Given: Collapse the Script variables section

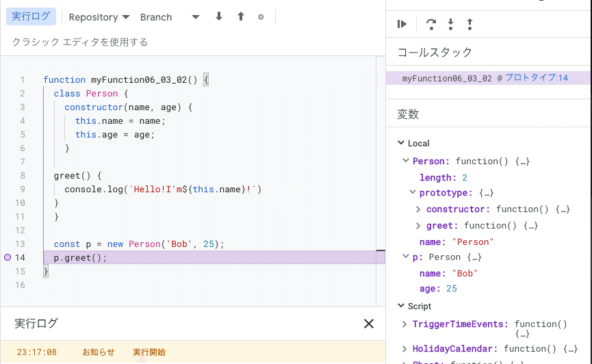Looking at the screenshot, I should [401, 305].
